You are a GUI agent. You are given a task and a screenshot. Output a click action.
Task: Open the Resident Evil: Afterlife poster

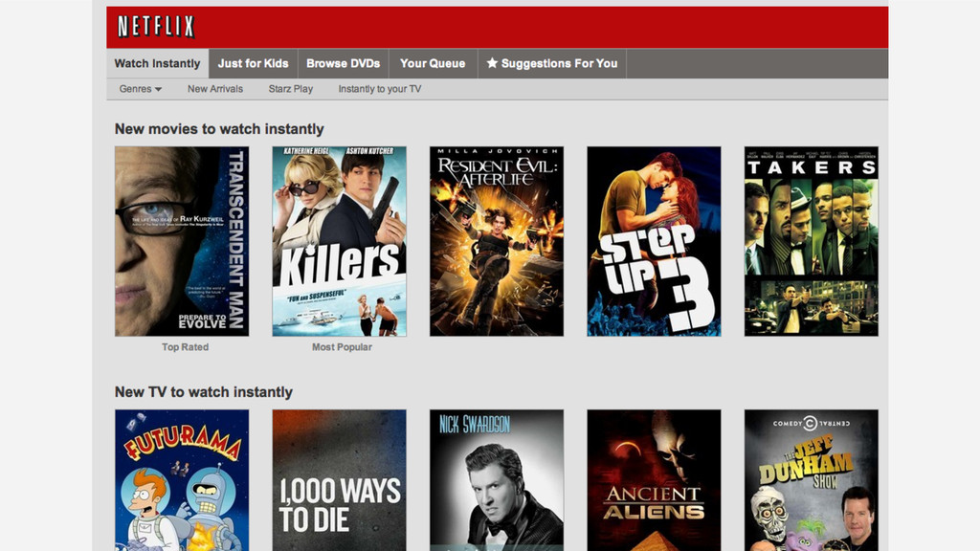[x=497, y=241]
